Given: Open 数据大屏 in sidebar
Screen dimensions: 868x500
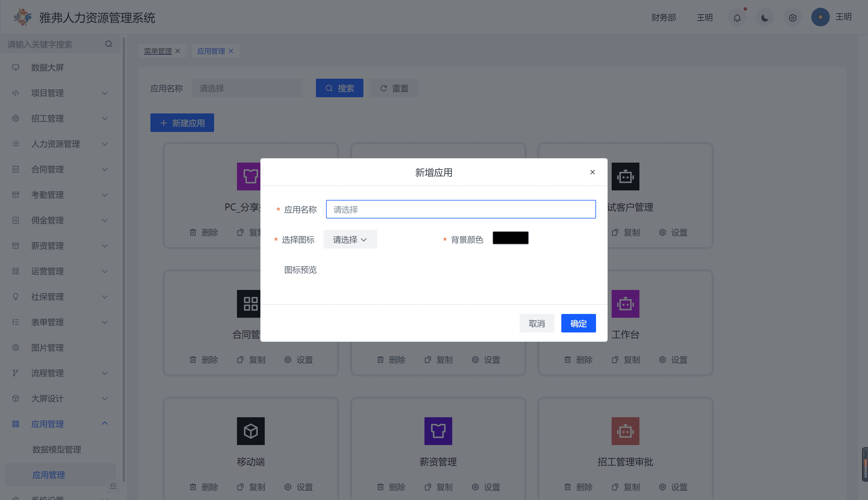Looking at the screenshot, I should coord(60,68).
